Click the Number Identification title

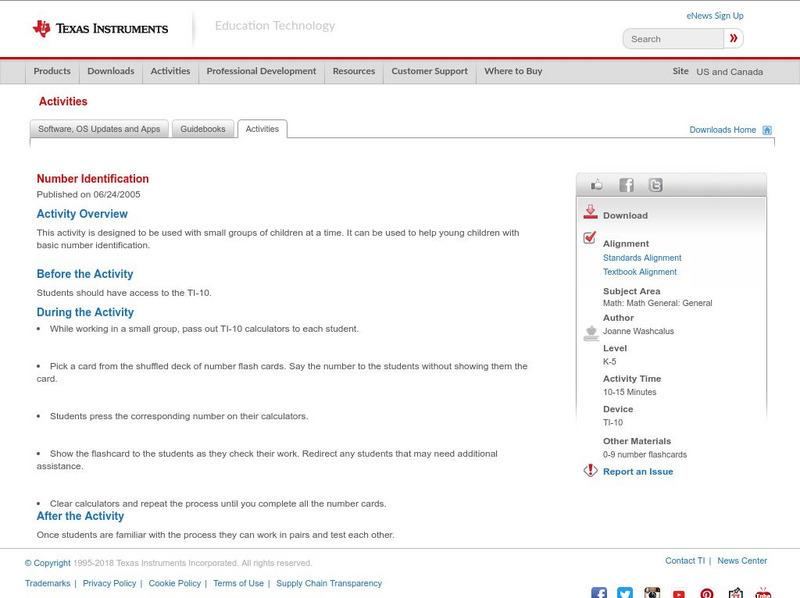click(93, 179)
